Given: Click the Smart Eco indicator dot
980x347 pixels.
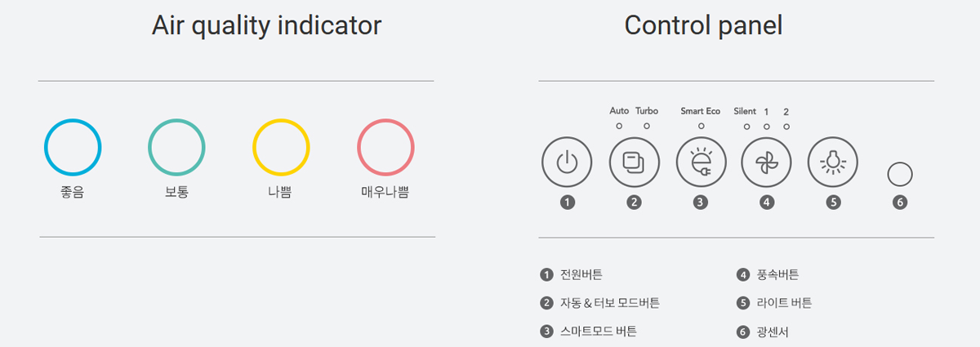Looking at the screenshot, I should (701, 126).
